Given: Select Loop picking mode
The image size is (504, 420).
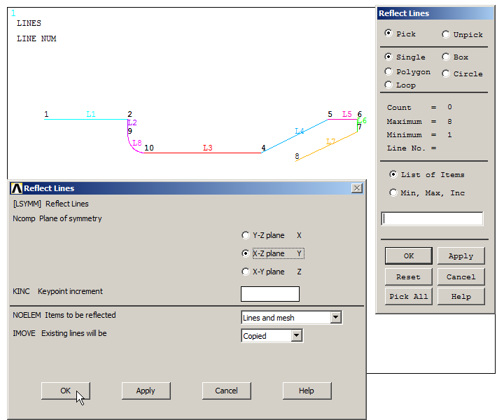Looking at the screenshot, I should pyautogui.click(x=388, y=85).
